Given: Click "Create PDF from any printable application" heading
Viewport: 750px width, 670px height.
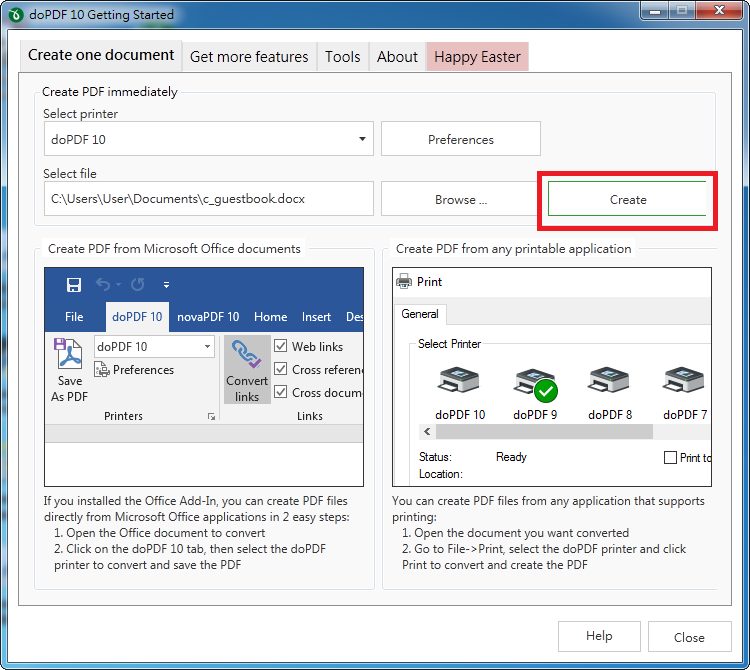Looking at the screenshot, I should click(513, 249).
